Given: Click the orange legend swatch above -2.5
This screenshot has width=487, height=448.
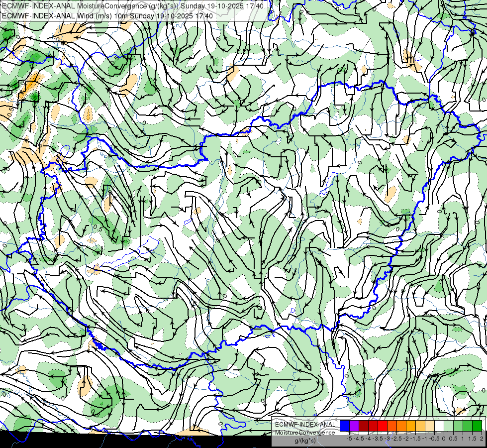Looking at the screenshot, I should pyautogui.click(x=392, y=426).
